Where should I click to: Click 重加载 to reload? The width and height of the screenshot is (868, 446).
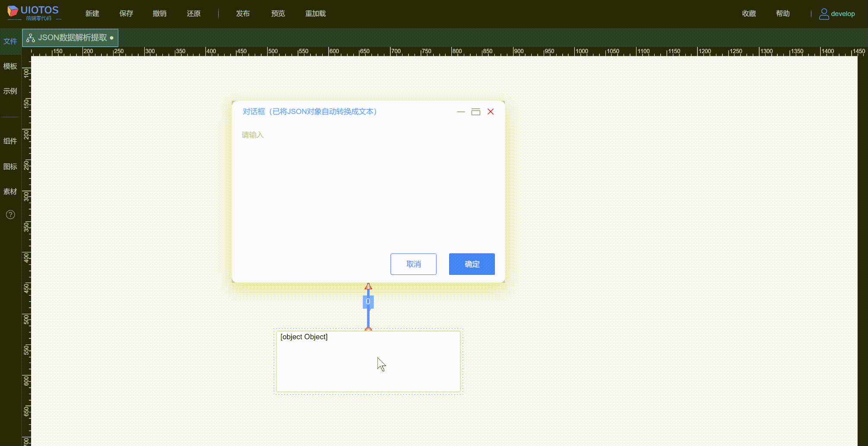point(316,14)
